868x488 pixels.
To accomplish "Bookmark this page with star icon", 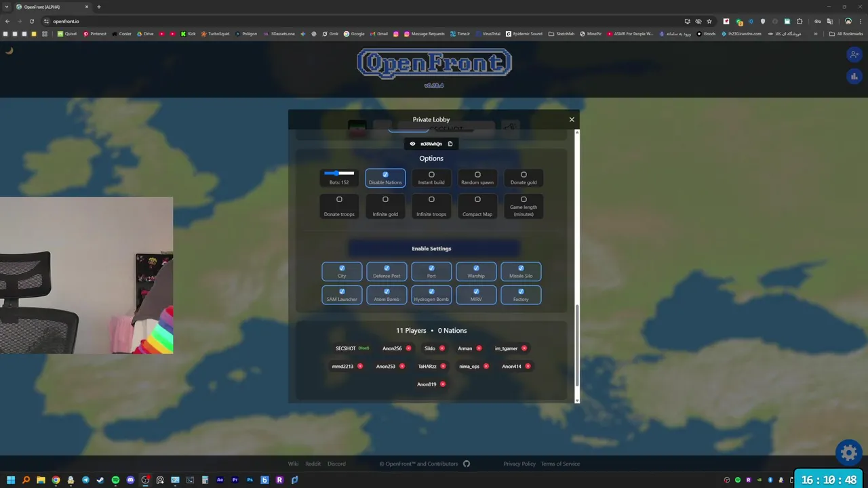I will pyautogui.click(x=709, y=21).
